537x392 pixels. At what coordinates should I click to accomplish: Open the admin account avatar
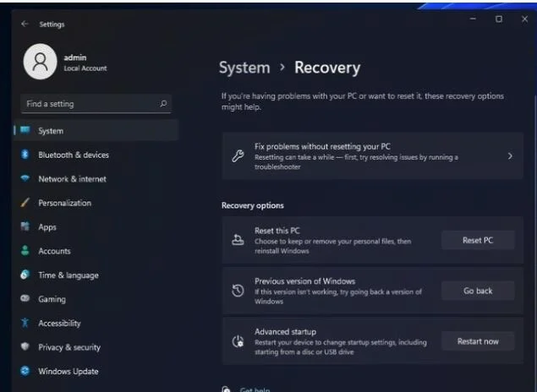pyautogui.click(x=40, y=62)
